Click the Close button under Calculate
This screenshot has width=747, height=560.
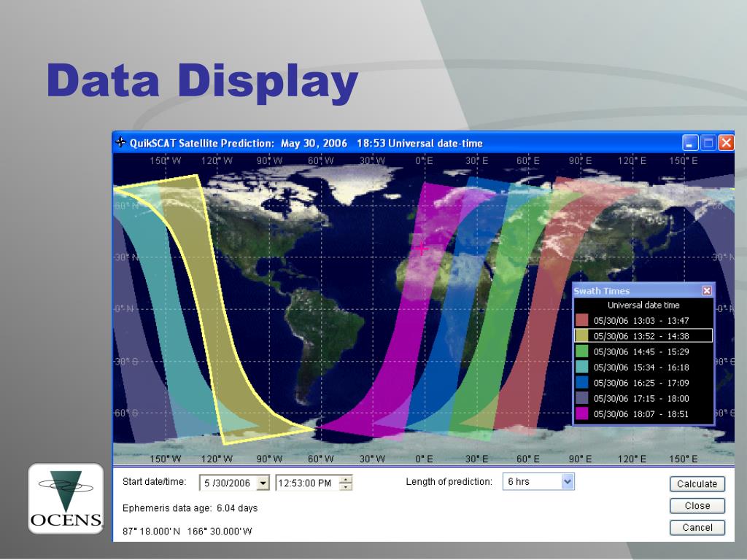(x=697, y=506)
